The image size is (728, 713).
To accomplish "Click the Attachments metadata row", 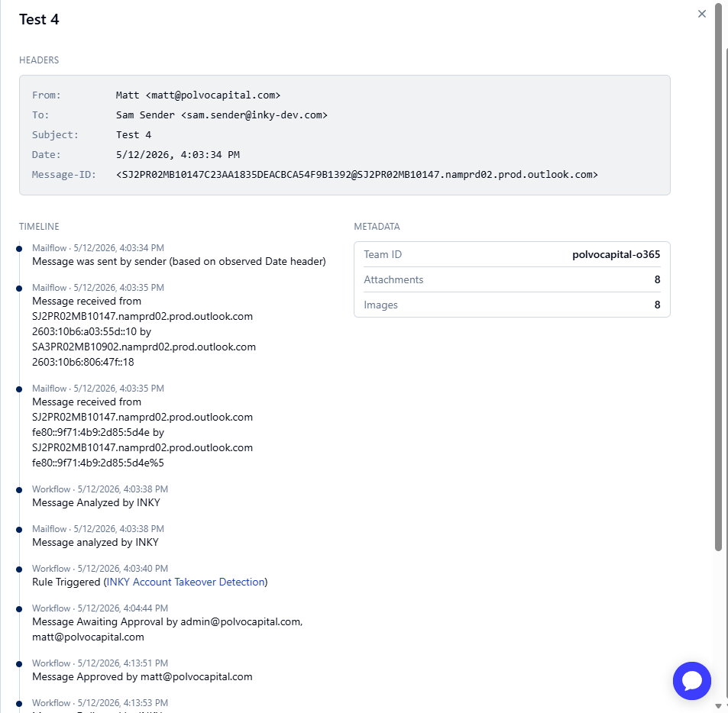I will (512, 279).
